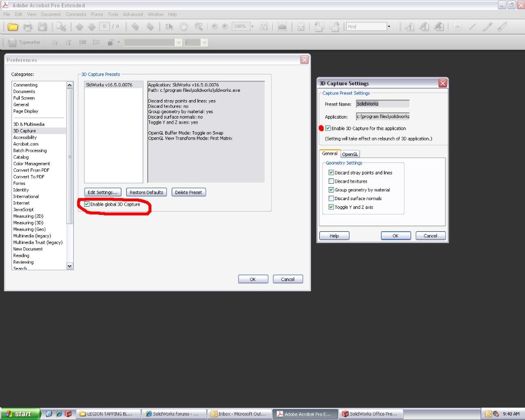The image size is (525, 420).
Task: Click the Restore Defaults button
Action: coord(147,192)
